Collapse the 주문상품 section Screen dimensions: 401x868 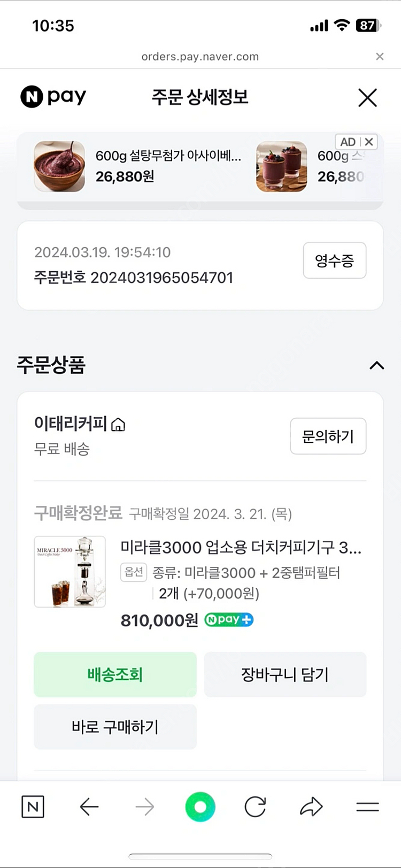point(376,365)
